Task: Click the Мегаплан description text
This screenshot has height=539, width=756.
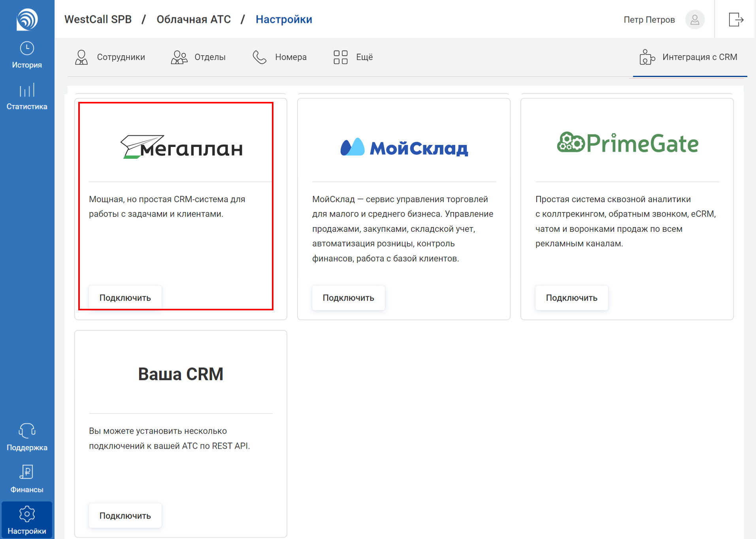Action: click(167, 207)
